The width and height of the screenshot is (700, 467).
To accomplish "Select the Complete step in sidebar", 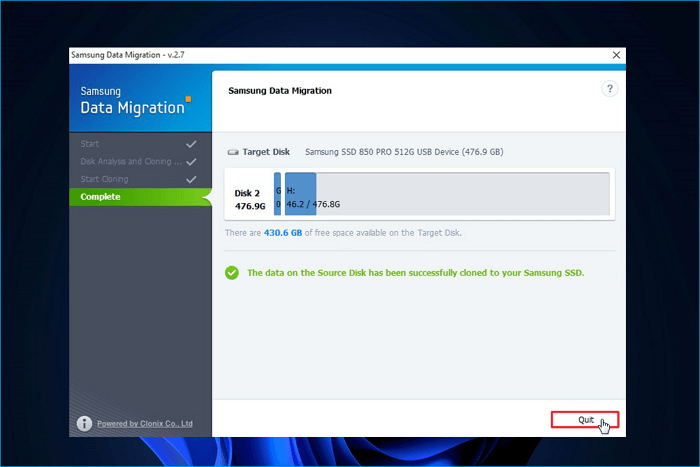I will pos(140,197).
